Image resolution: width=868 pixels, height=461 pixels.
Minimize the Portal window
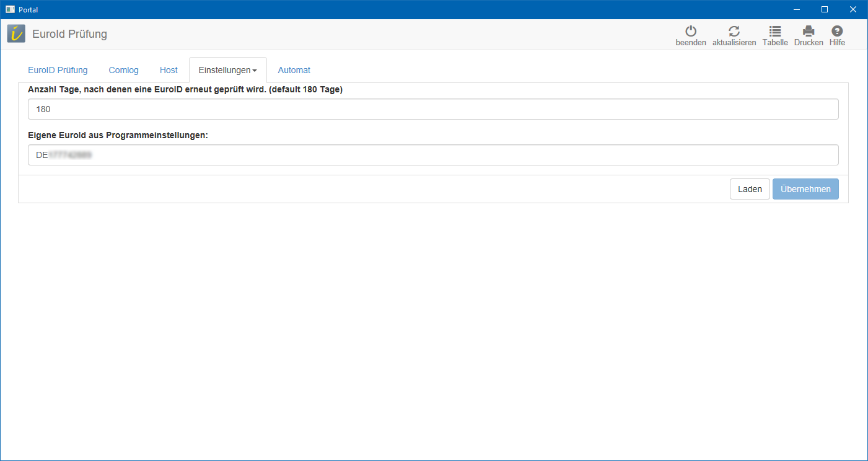[x=796, y=9]
